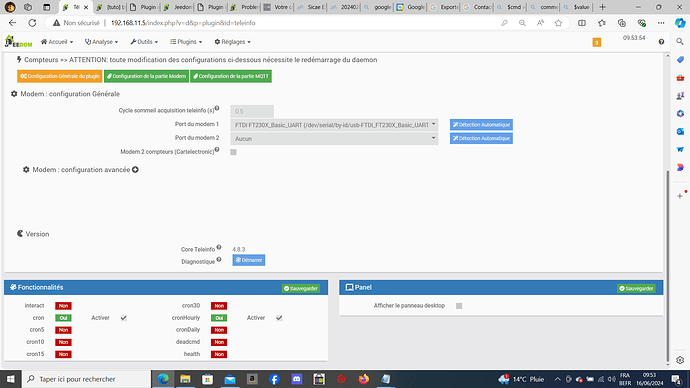Open the Port du modem 2 dropdown

[334, 139]
